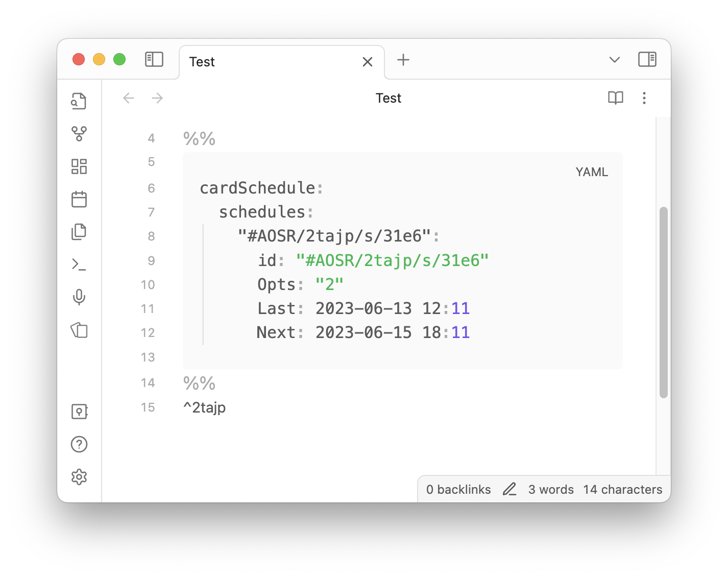Toggle the right sidebar panel
Screen dimensions: 728x578
click(x=647, y=59)
